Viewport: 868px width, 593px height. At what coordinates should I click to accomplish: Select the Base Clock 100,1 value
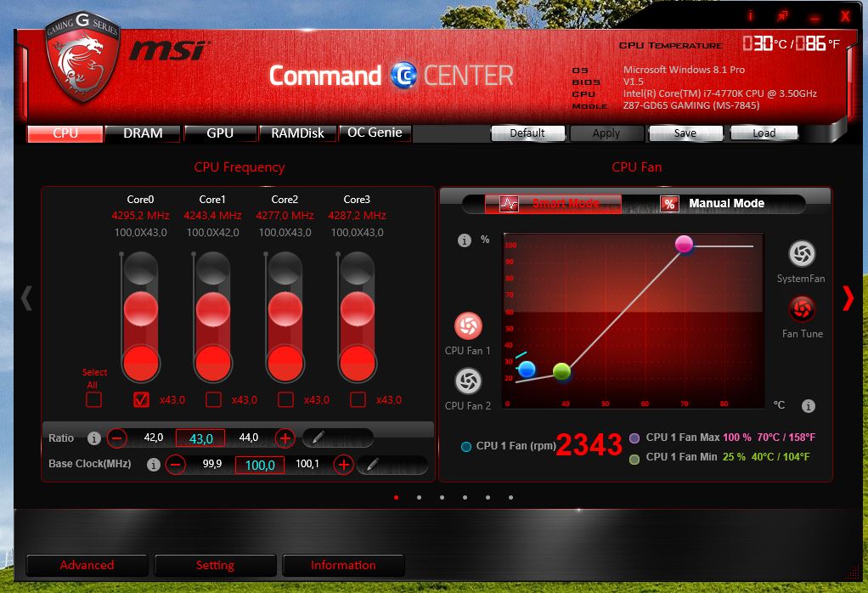coord(307,463)
